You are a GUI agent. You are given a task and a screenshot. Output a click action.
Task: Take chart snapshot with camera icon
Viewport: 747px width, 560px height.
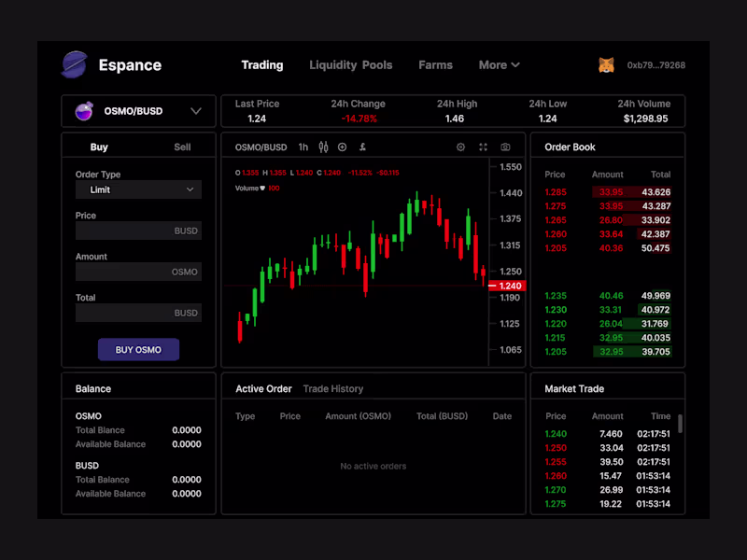click(505, 147)
